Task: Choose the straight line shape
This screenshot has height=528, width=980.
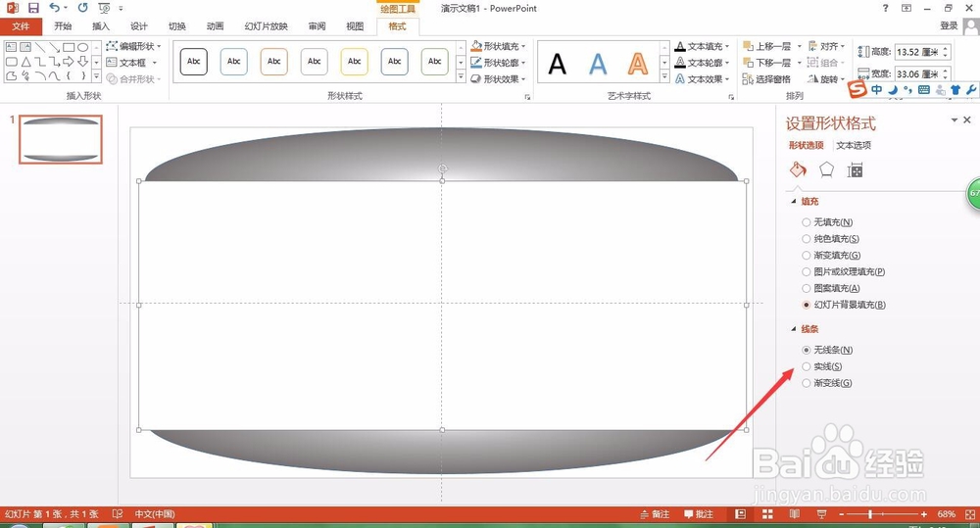Action: (40, 47)
